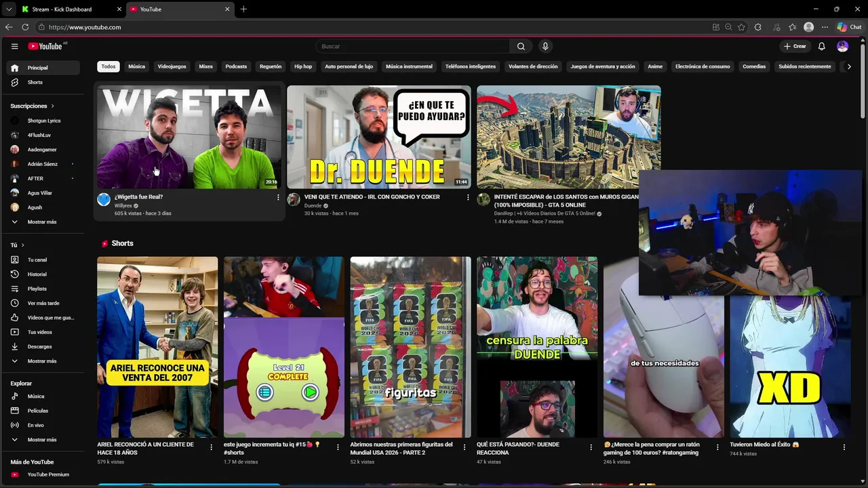
Task: Click the YouTube logo
Action: pyautogui.click(x=45, y=46)
